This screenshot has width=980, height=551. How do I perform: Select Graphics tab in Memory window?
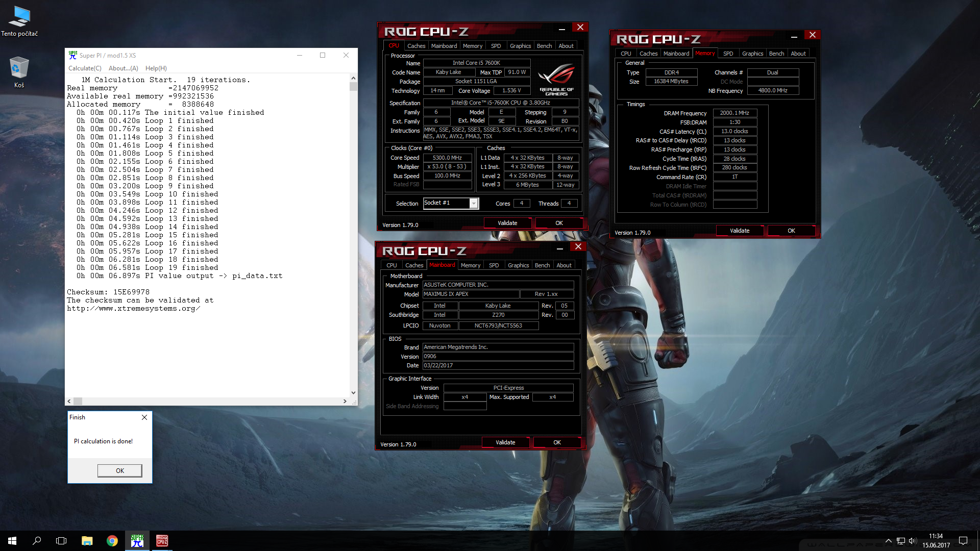(x=752, y=54)
